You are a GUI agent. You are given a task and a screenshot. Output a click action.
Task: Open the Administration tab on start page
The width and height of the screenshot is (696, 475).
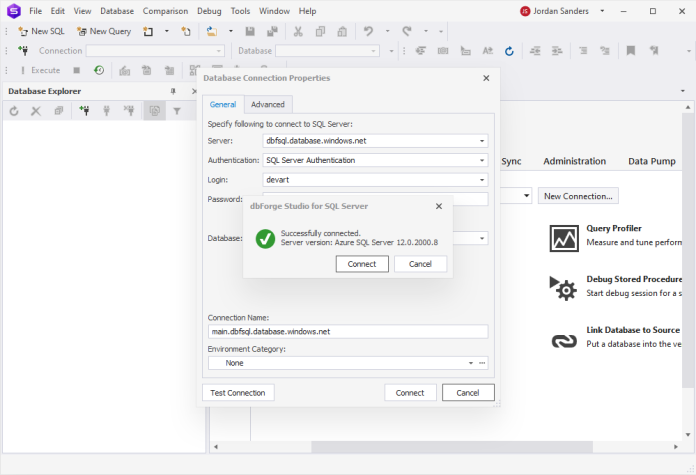[x=574, y=161]
